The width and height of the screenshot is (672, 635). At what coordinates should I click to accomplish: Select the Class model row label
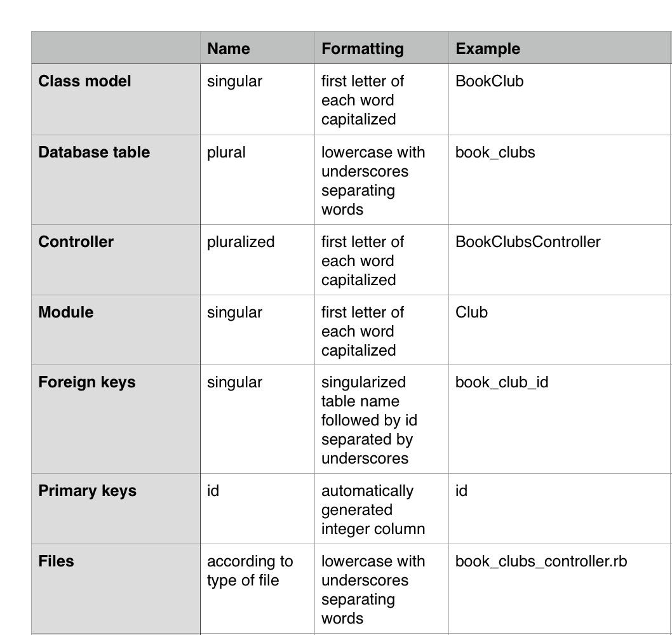tap(84, 81)
